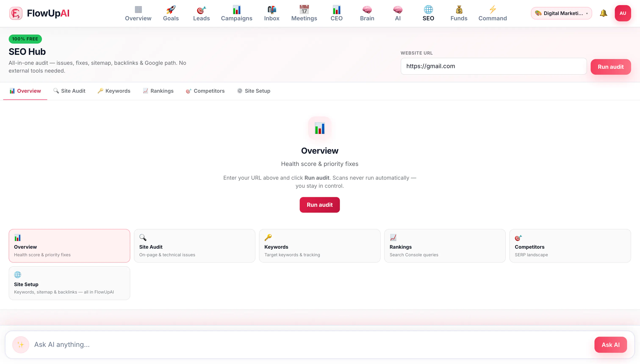
Task: Open Command via the lightning bolt icon
Action: 492,10
